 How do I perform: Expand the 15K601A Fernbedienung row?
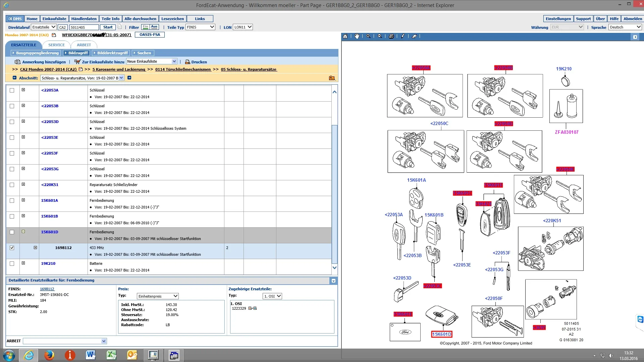pos(23,200)
